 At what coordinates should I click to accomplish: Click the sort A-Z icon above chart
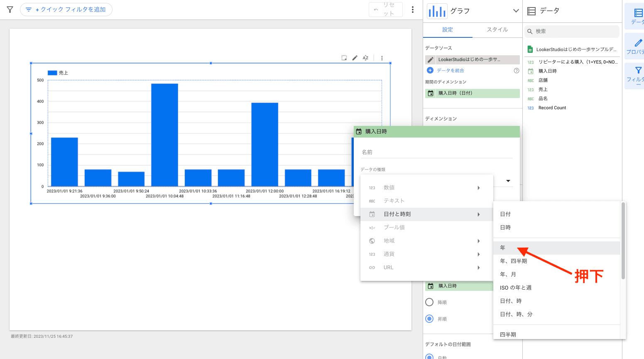click(365, 58)
